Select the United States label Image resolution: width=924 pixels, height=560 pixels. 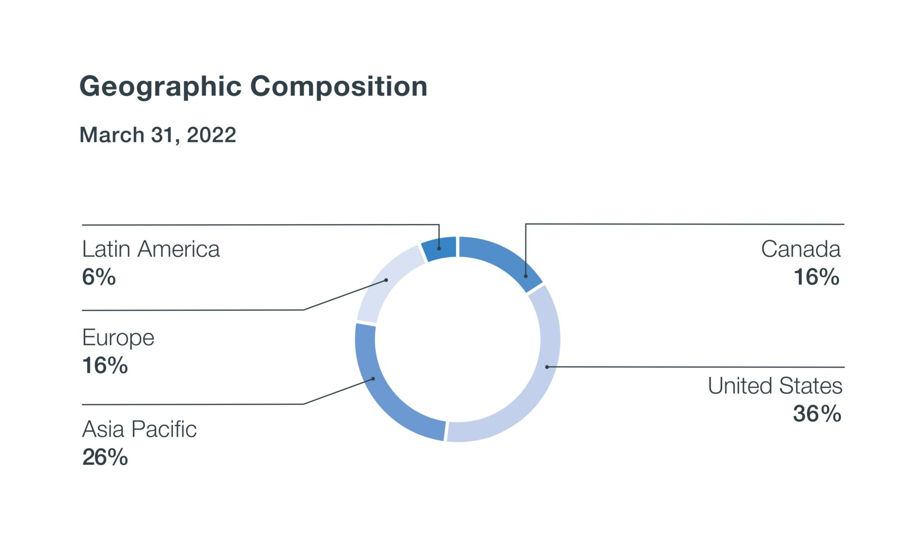pyautogui.click(x=775, y=386)
